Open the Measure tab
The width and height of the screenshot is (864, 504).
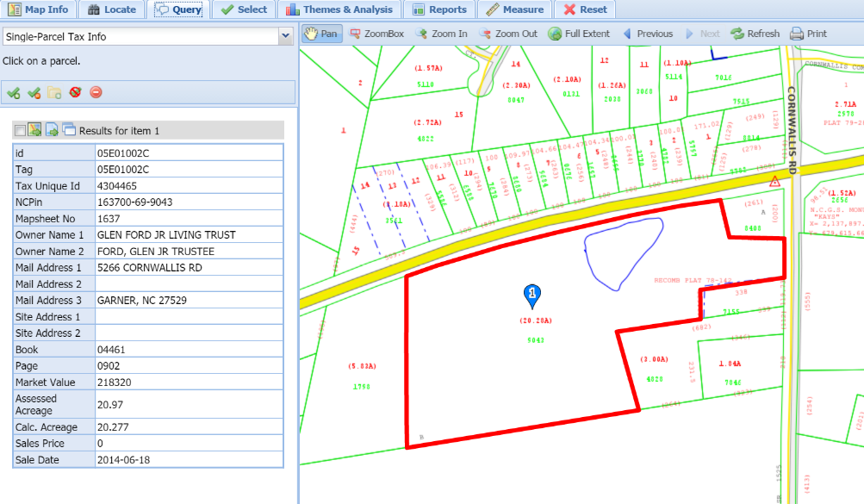tap(514, 9)
